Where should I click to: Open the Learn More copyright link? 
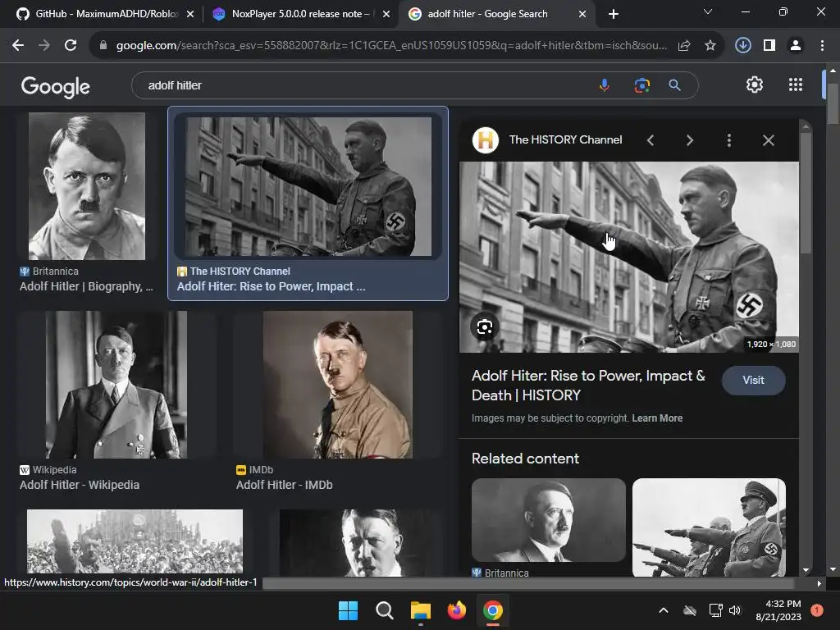[x=657, y=418]
